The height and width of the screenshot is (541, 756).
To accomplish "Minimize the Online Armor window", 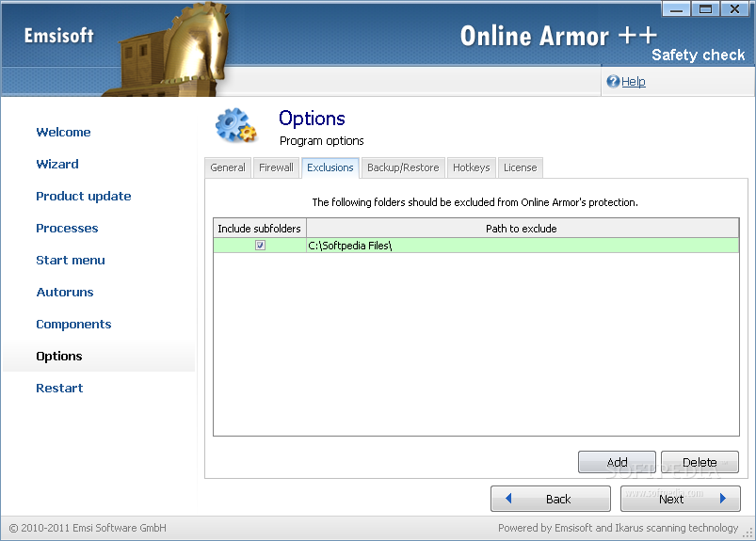I will pos(677,8).
